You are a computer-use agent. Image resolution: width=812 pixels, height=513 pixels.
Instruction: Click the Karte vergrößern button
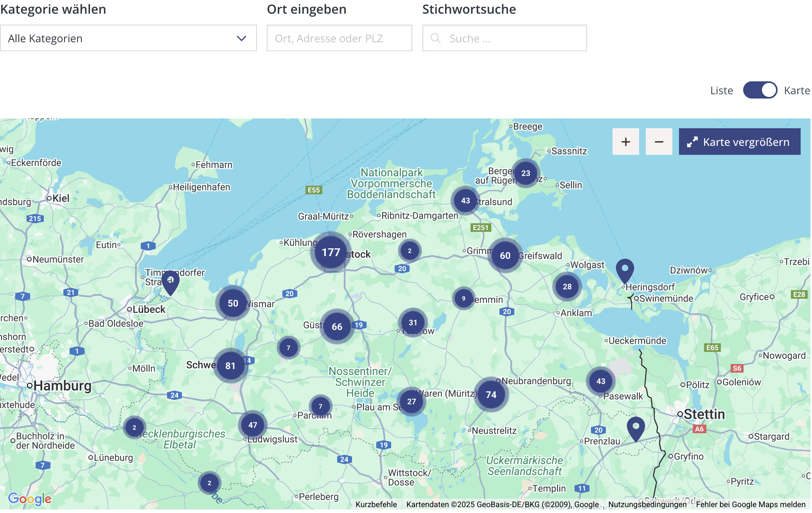click(739, 142)
